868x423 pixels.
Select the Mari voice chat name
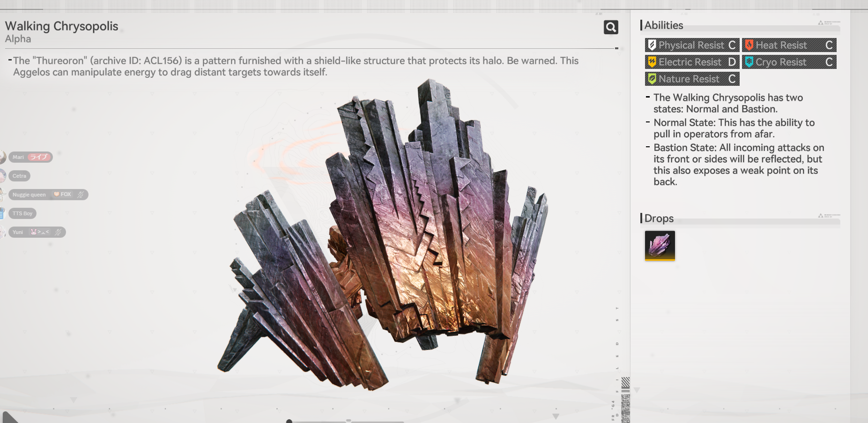coord(18,157)
